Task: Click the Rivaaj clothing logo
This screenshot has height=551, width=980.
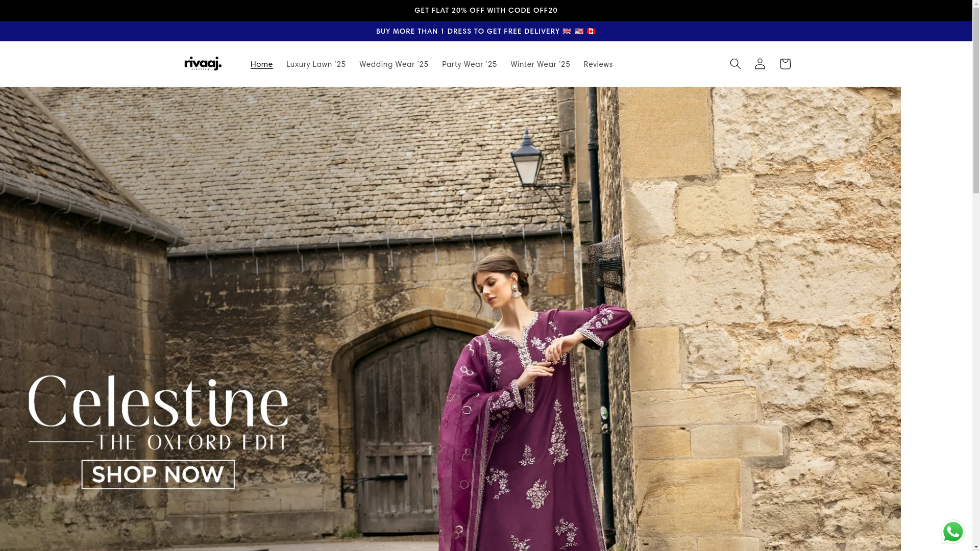Action: [203, 64]
